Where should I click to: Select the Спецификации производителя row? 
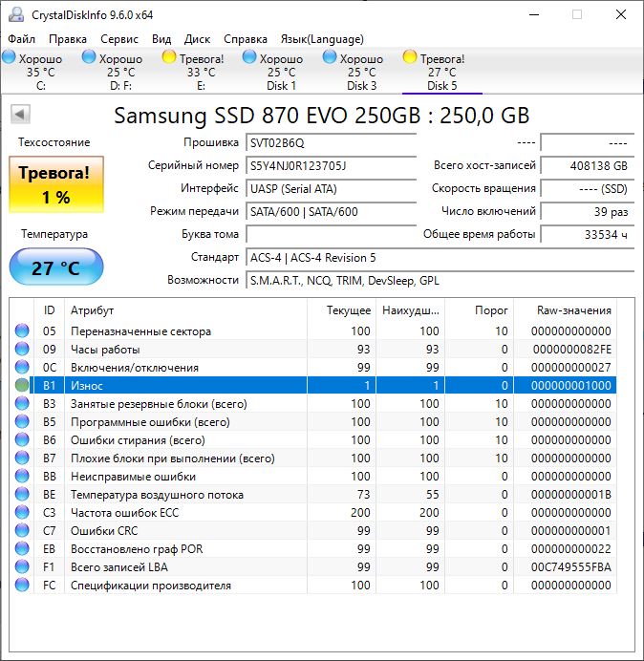point(314,585)
